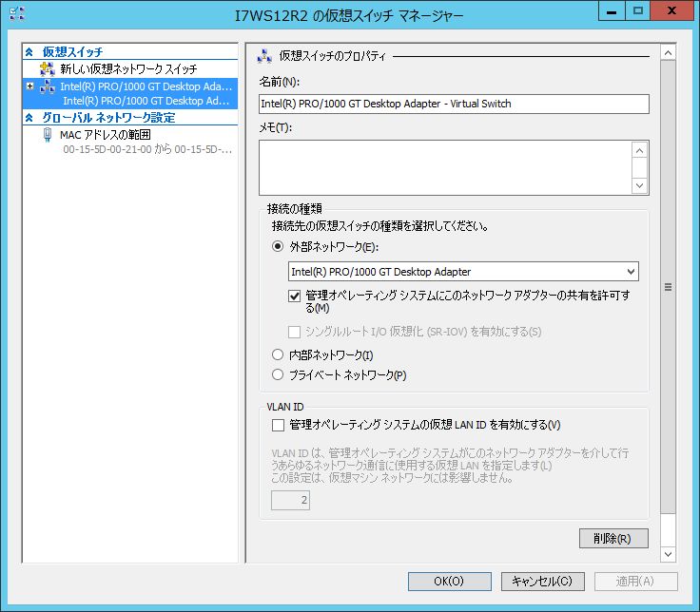
Task: Select the Intel(R) PRO/1000 GT Desktop Ad... subentry
Action: tap(146, 101)
